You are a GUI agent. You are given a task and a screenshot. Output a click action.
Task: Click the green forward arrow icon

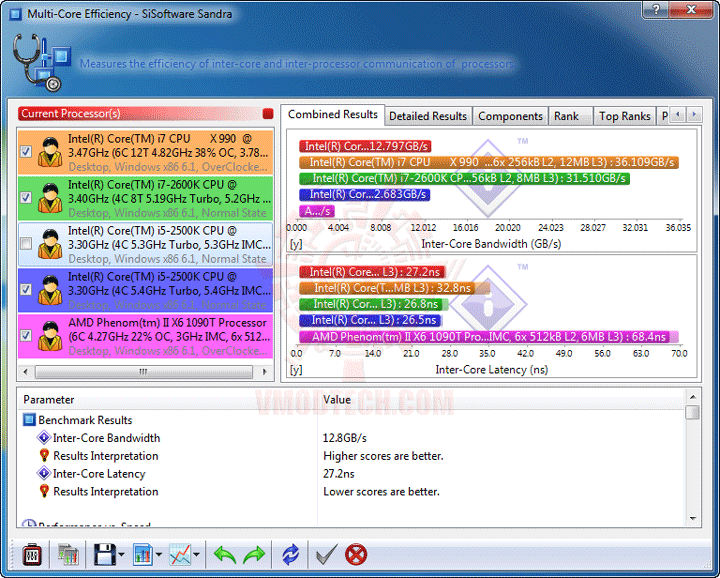click(x=254, y=555)
